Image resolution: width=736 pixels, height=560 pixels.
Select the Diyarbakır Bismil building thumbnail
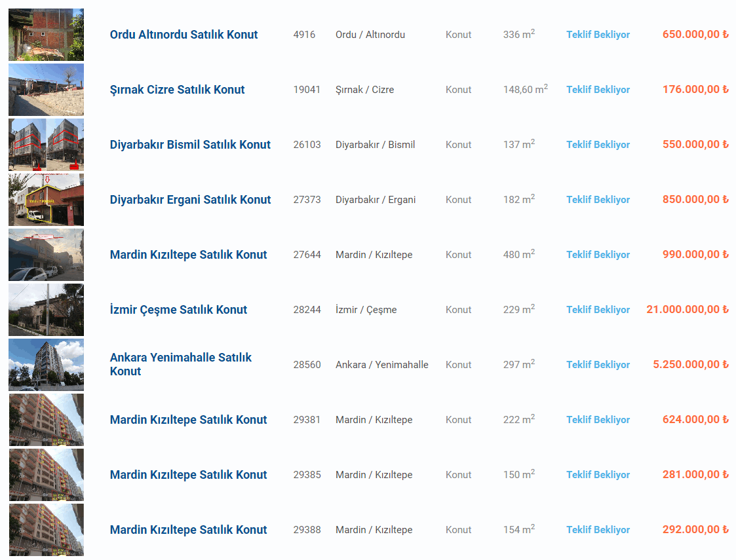pos(46,145)
